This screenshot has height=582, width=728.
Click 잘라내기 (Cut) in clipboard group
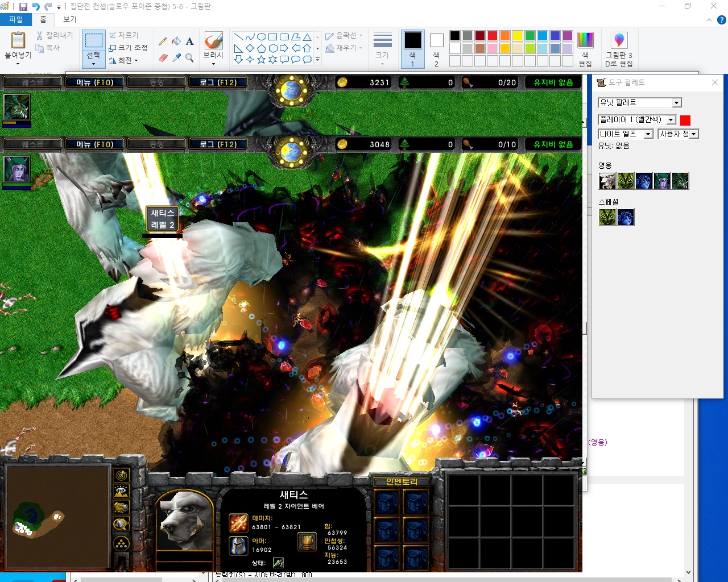click(x=55, y=35)
